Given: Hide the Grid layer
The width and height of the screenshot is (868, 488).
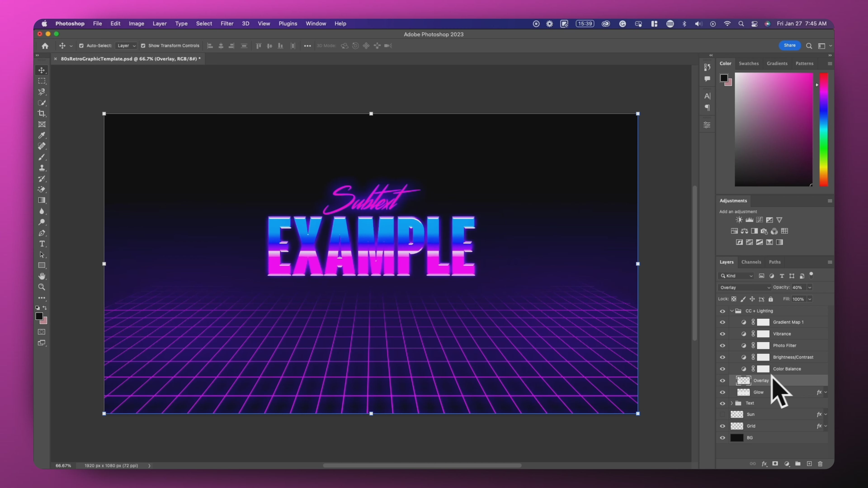Looking at the screenshot, I should click(x=722, y=426).
